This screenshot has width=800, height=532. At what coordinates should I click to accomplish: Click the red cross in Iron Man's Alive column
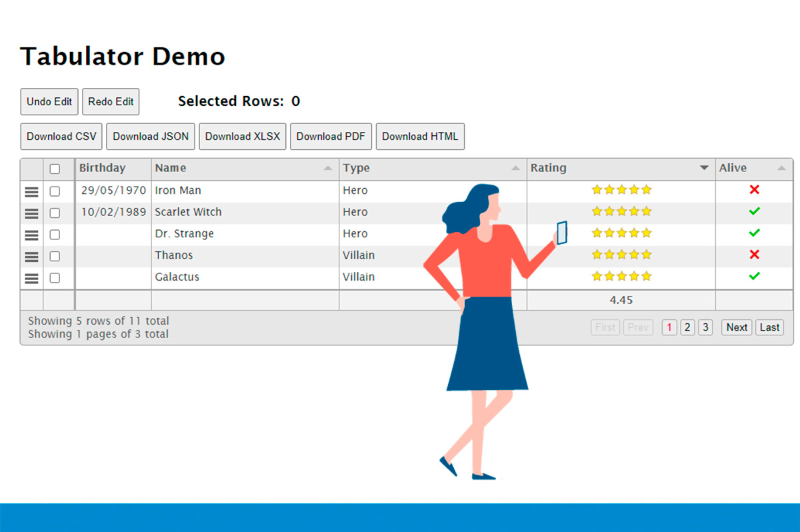753,190
